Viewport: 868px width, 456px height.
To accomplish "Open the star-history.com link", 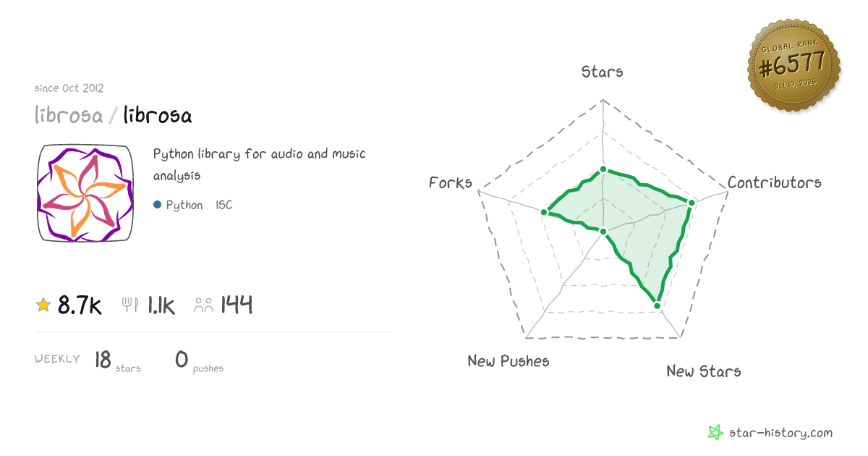I will [x=780, y=433].
